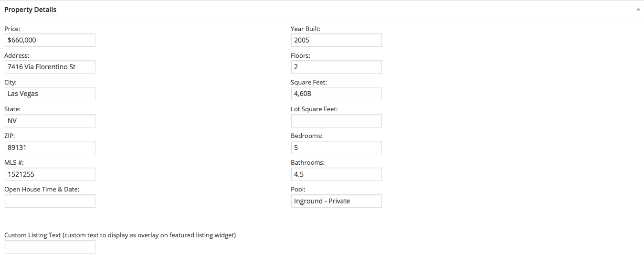The width and height of the screenshot is (644, 276).
Task: Focus the Pool field reading Inground - Private
Action: point(337,201)
